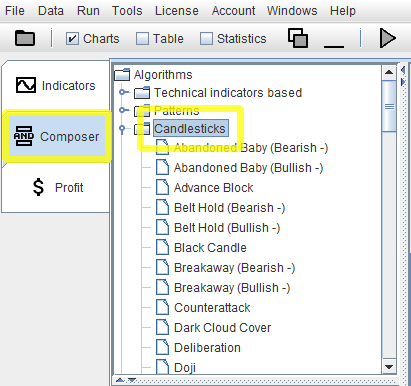The image size is (411, 386).
Task: Select the Algorithms root folder
Action: [x=163, y=75]
